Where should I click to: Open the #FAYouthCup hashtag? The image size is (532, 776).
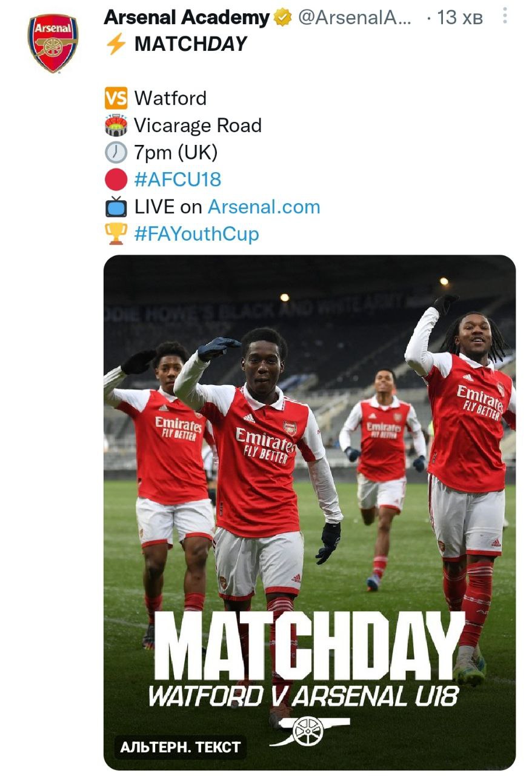[x=196, y=234]
